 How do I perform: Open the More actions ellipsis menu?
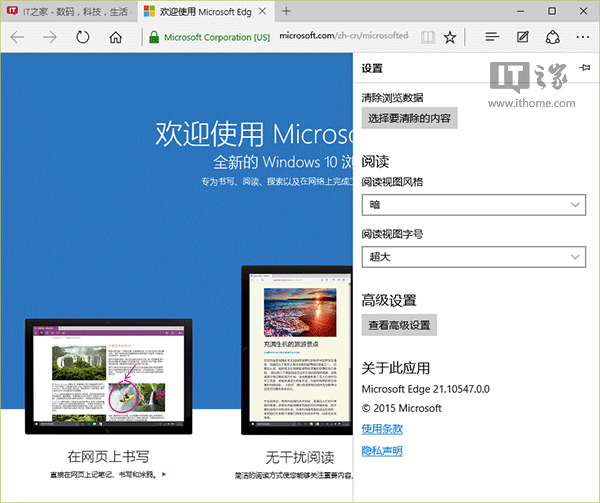tap(583, 37)
